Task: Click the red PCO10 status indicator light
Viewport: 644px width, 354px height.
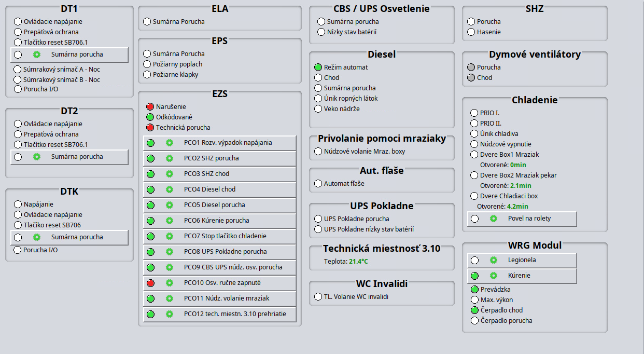Action: coord(151,283)
